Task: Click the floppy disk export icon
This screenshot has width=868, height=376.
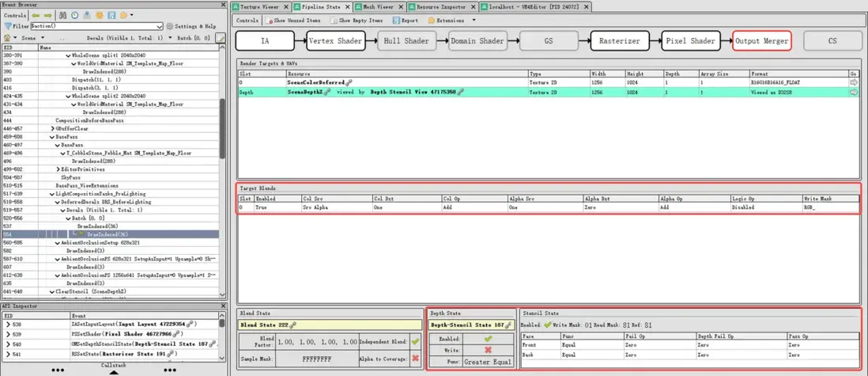Action: 111,15
